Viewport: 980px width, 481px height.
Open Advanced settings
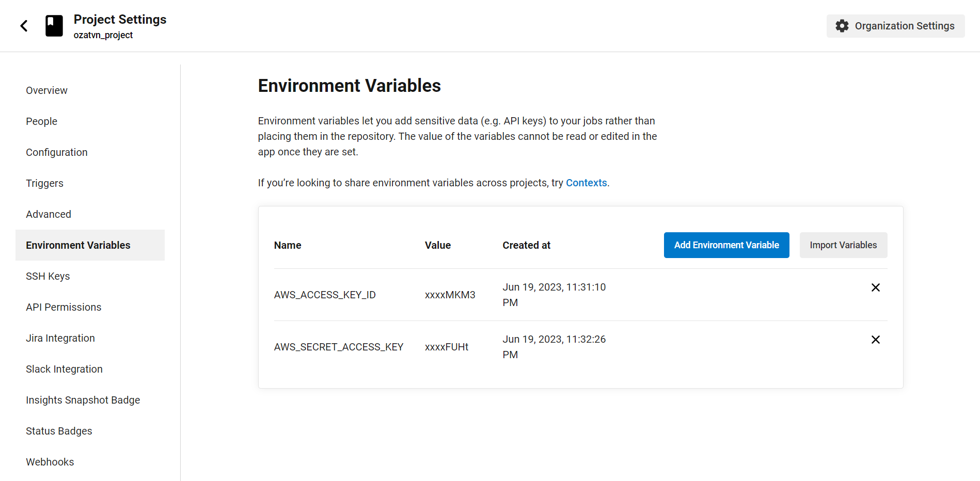click(49, 214)
